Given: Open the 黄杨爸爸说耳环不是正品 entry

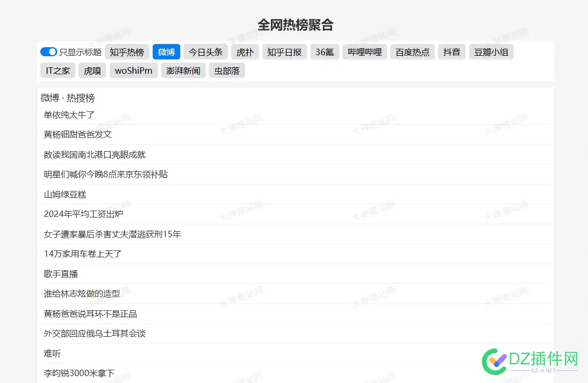Looking at the screenshot, I should 295,314.
